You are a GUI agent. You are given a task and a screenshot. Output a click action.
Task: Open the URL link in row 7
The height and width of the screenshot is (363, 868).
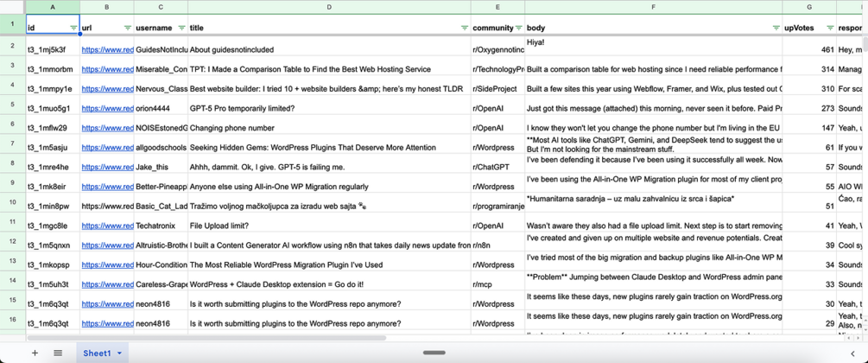click(107, 148)
